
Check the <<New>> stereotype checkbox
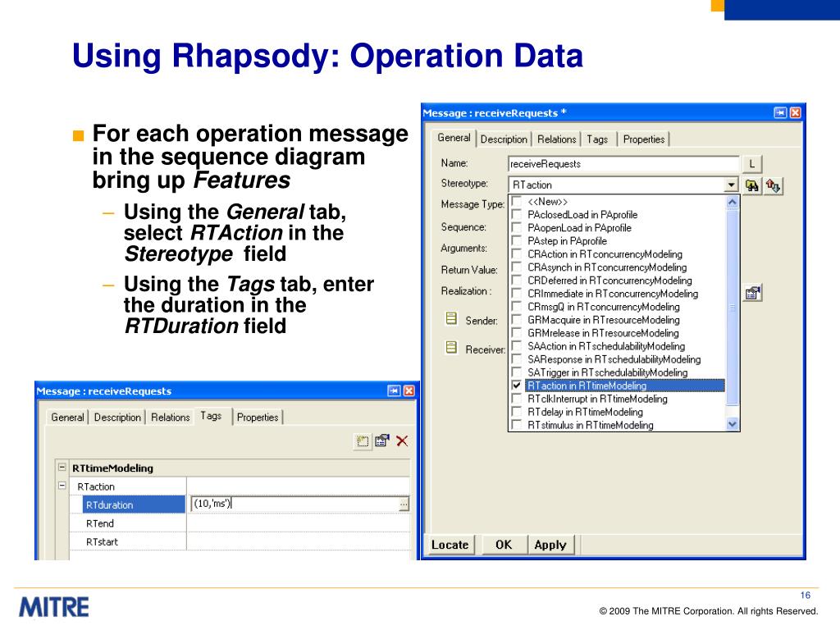click(x=517, y=202)
